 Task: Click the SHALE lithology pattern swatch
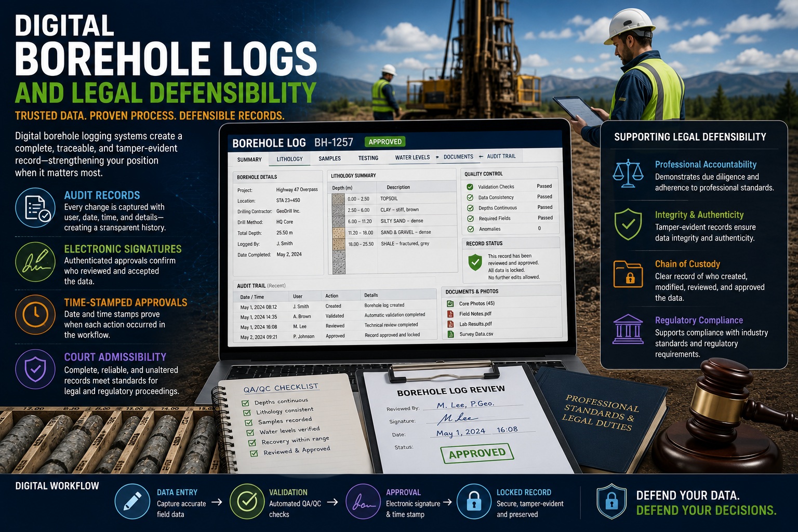[x=338, y=244]
